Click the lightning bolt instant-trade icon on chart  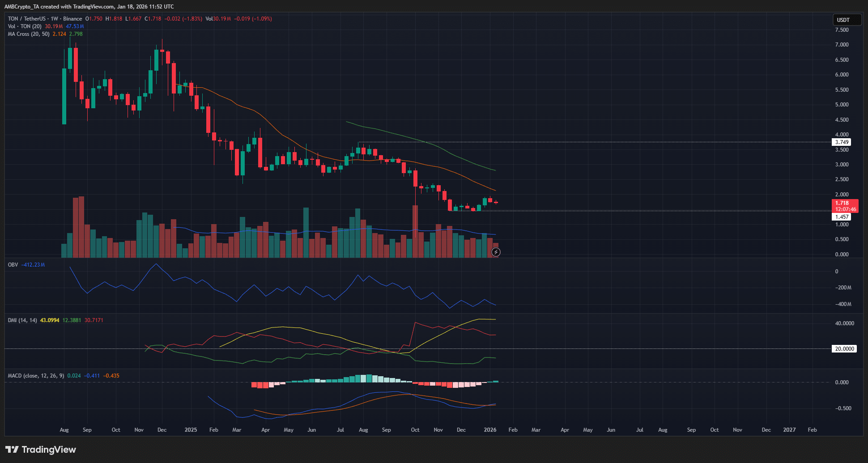point(496,252)
